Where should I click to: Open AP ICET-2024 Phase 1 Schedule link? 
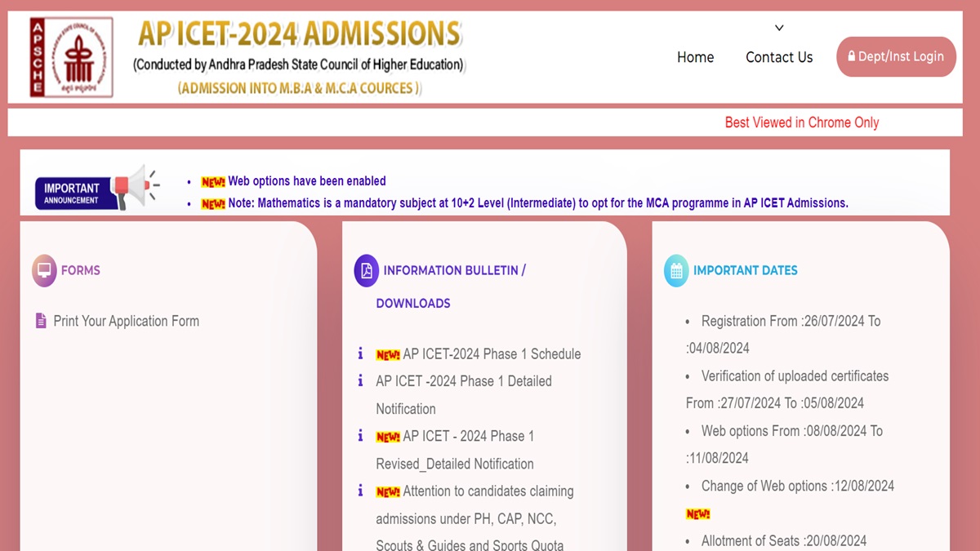tap(492, 353)
